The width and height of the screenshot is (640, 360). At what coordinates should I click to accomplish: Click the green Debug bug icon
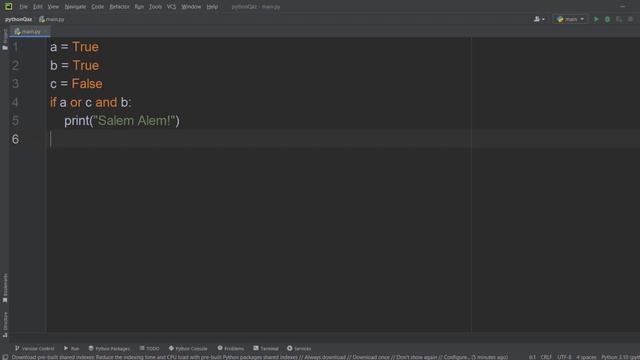point(607,19)
